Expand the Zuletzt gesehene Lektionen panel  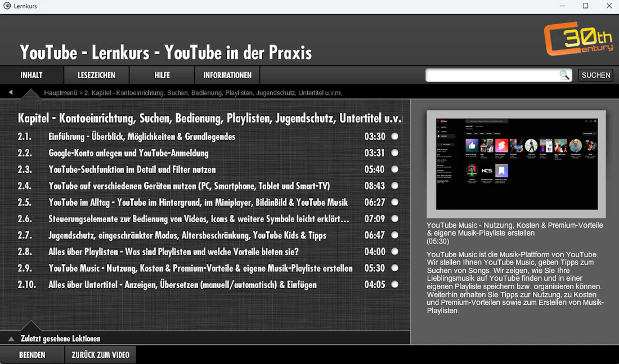pos(11,338)
